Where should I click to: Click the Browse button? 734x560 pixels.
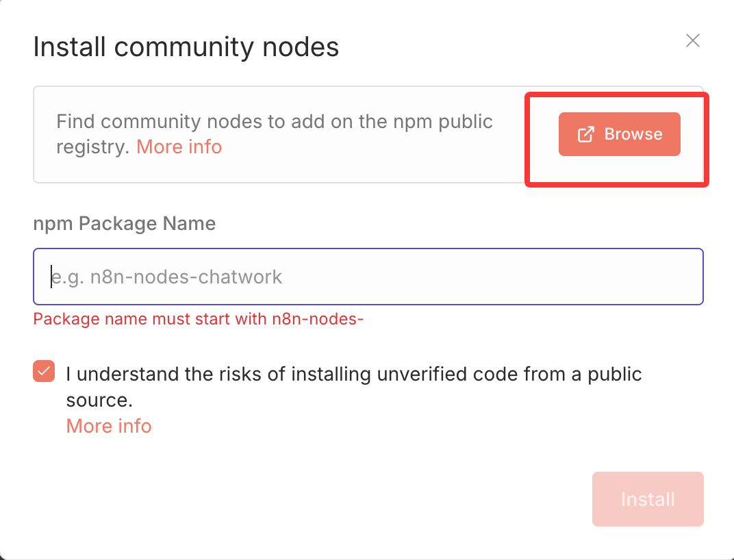coord(619,134)
